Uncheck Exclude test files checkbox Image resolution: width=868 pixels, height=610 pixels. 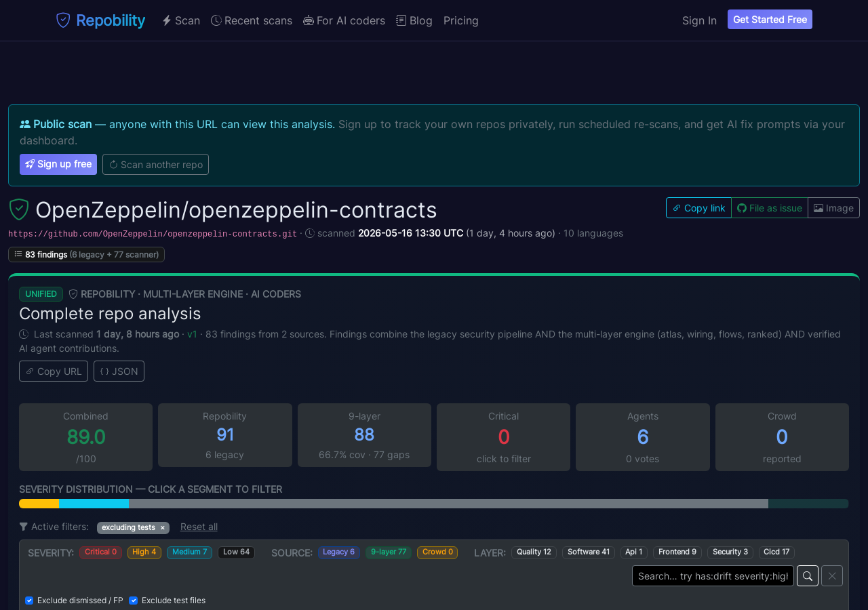tap(133, 601)
